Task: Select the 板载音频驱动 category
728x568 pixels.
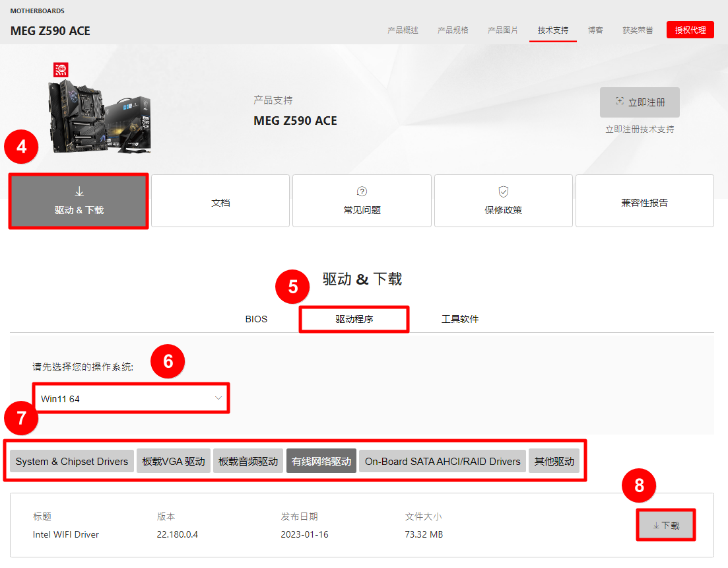Action: [248, 462]
